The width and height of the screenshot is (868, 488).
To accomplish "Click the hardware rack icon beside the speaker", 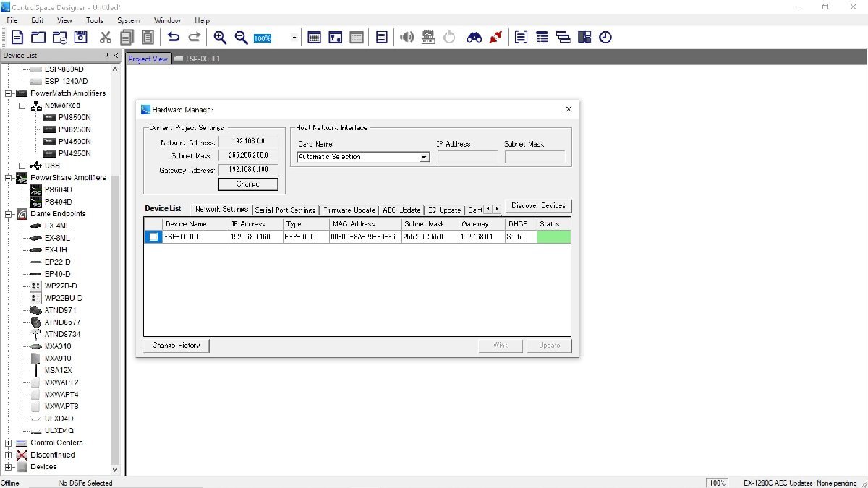I will click(428, 37).
